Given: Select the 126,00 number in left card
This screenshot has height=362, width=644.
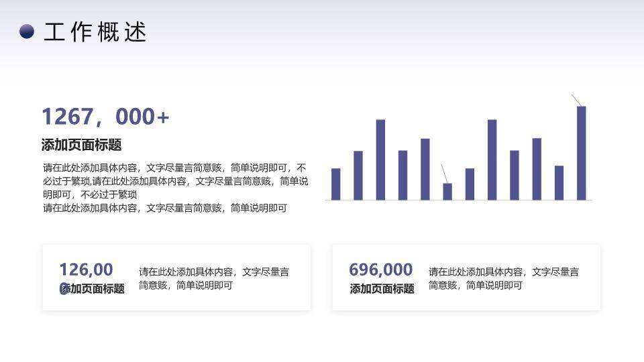Looking at the screenshot, I should point(86,269).
